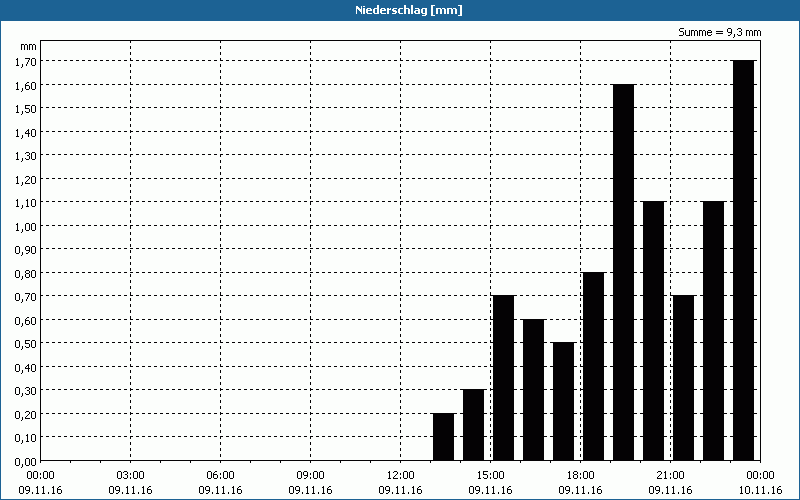This screenshot has height=500, width=800.
Task: Click the 12:00 time label on x-axis
Action: click(x=401, y=476)
